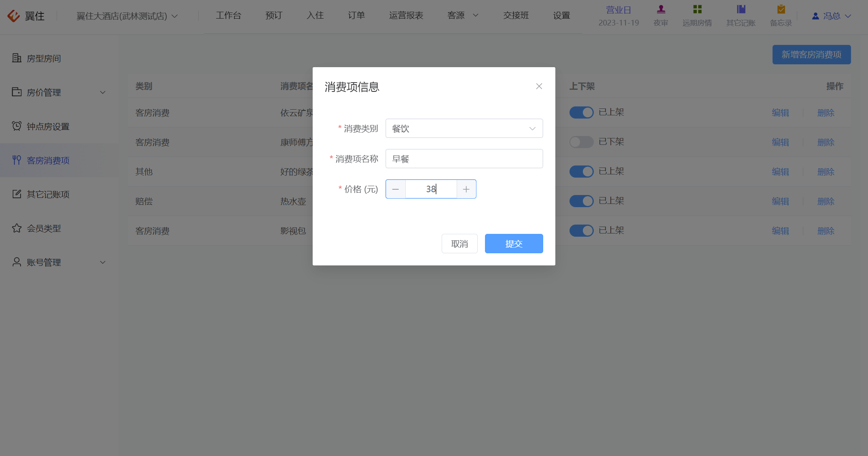Viewport: 868px width, 456px height.
Task: Decrease the price with the minus button
Action: click(396, 189)
